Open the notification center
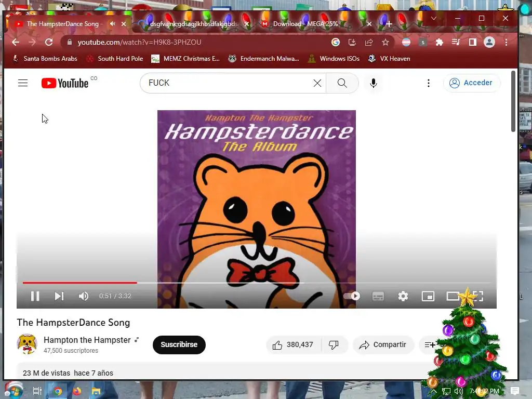Image resolution: width=532 pixels, height=399 pixels. (515, 391)
